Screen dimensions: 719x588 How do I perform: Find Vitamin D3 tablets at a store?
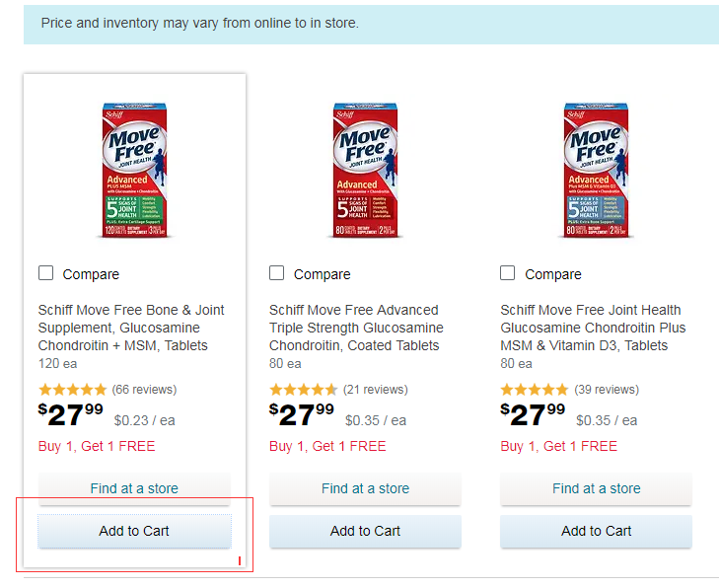pos(597,488)
